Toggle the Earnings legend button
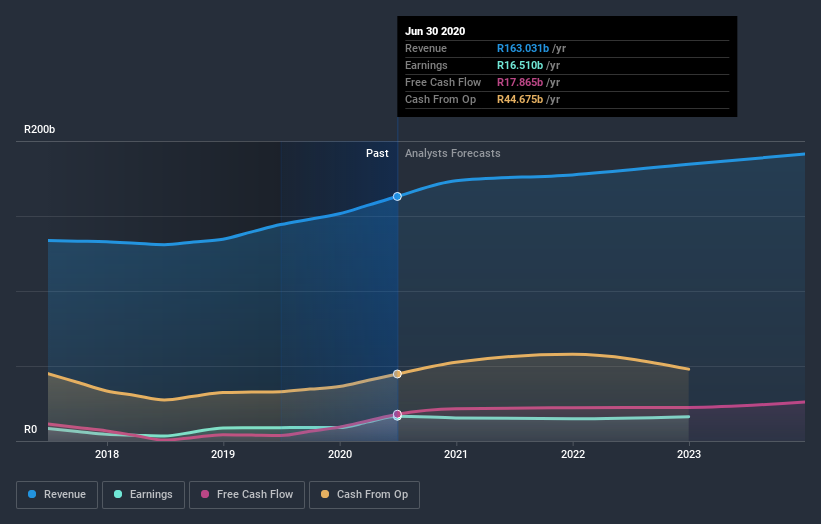Viewport: 821px width, 524px height. pyautogui.click(x=143, y=495)
